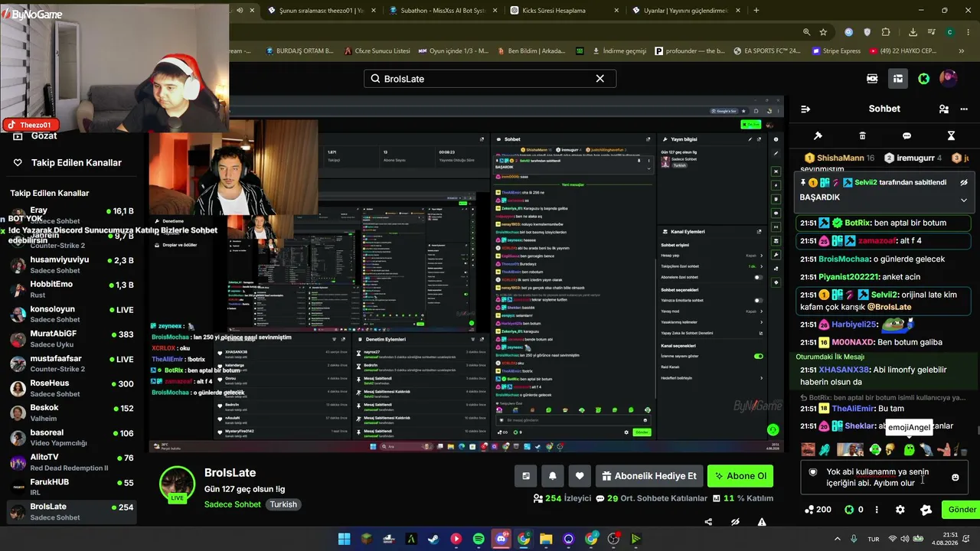This screenshot has height=551, width=980.
Task: Click the clip camera icon in header
Action: tap(872, 79)
